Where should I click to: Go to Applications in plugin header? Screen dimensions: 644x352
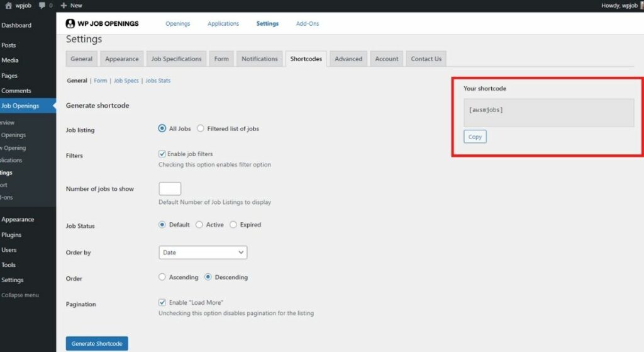(223, 23)
